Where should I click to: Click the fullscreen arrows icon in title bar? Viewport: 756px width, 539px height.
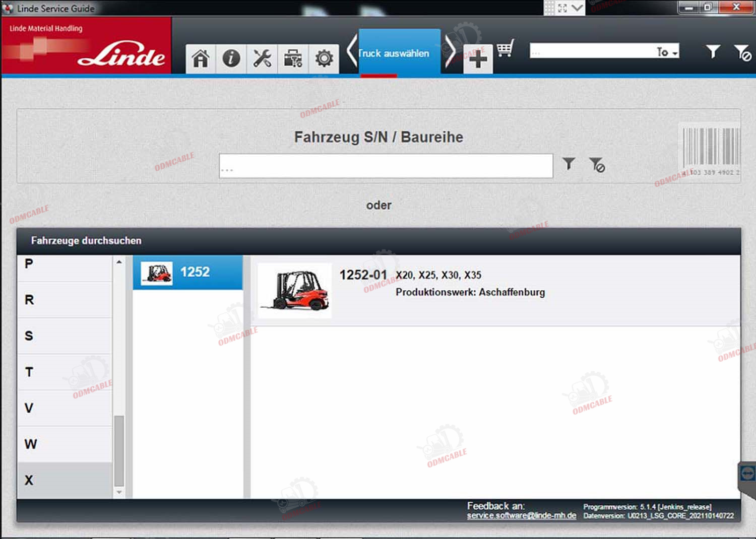563,8
